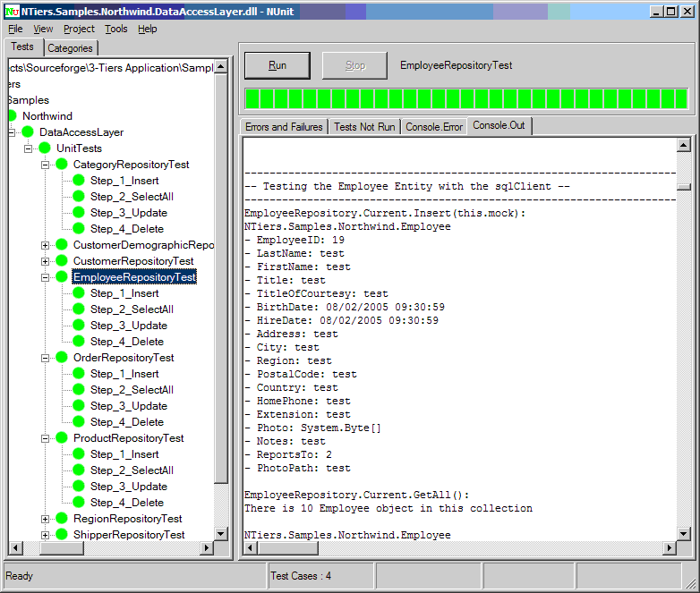
Task: Select Step_3_Update under OrderRepositoryTest
Action: pyautogui.click(x=129, y=405)
